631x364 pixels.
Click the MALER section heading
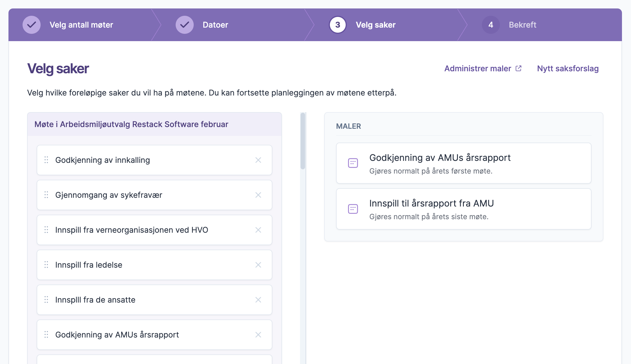pos(348,126)
